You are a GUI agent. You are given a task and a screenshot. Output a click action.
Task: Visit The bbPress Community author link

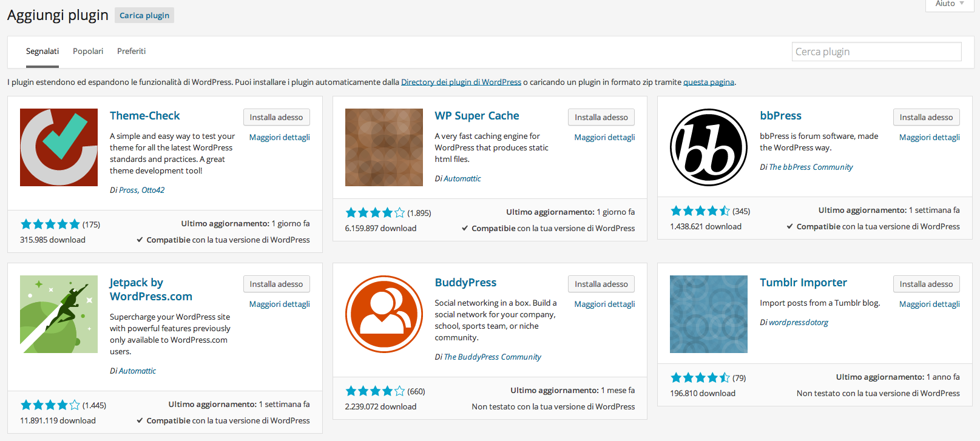point(811,167)
